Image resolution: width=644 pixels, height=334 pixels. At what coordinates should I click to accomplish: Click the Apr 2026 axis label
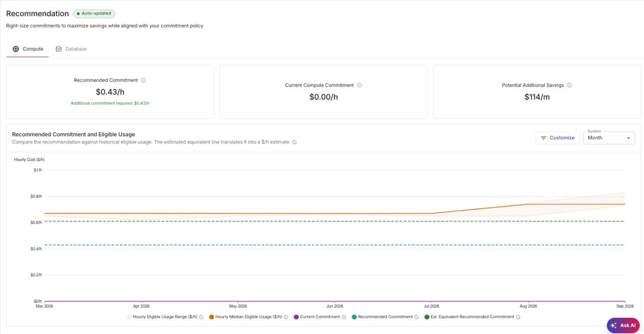click(x=142, y=307)
